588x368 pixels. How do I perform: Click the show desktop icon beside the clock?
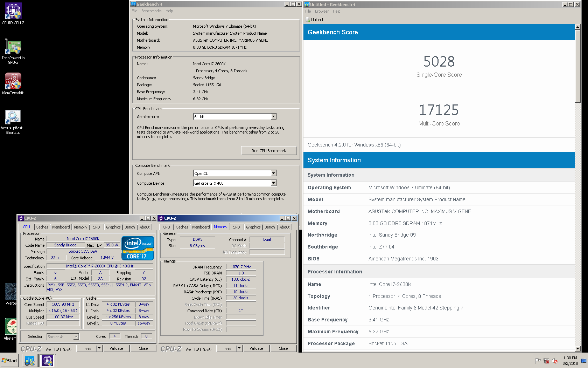click(584, 361)
